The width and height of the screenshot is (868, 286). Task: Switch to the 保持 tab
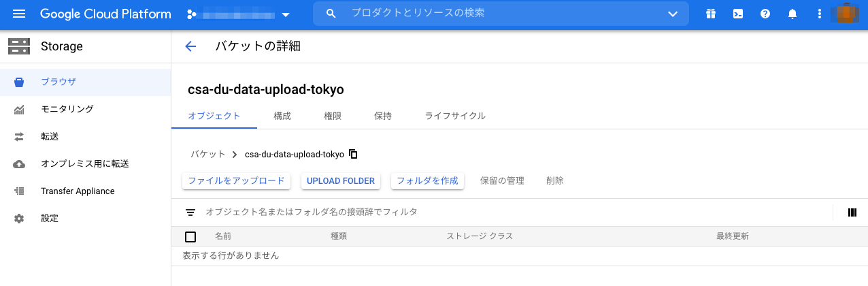tap(383, 116)
